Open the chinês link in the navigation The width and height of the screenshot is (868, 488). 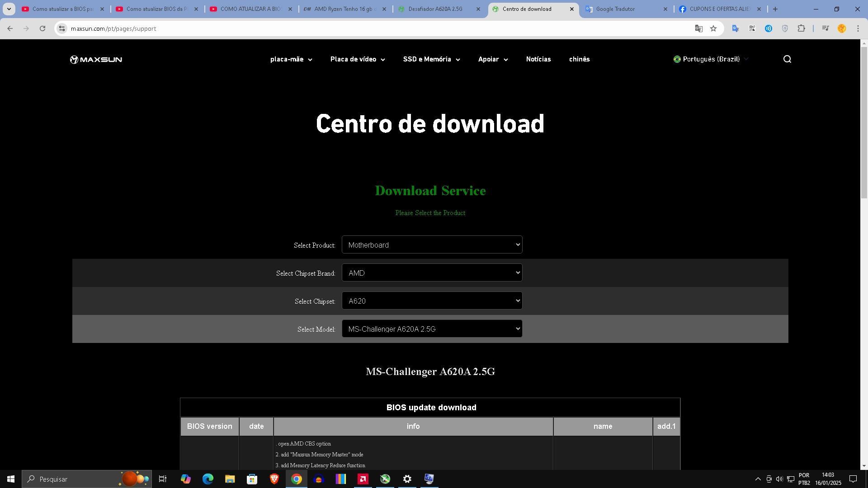click(x=579, y=60)
